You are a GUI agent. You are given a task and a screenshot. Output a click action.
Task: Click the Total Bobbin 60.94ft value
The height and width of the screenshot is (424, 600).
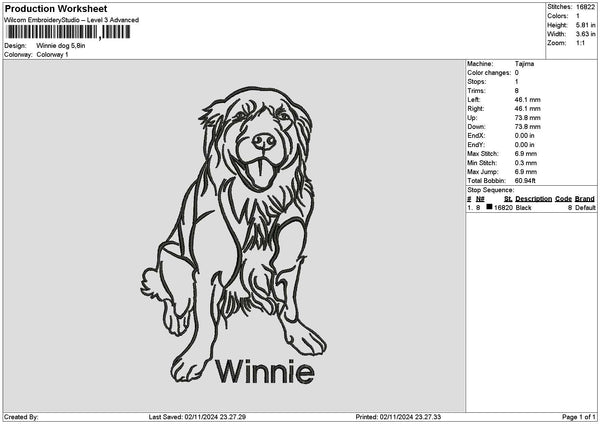pyautogui.click(x=525, y=181)
